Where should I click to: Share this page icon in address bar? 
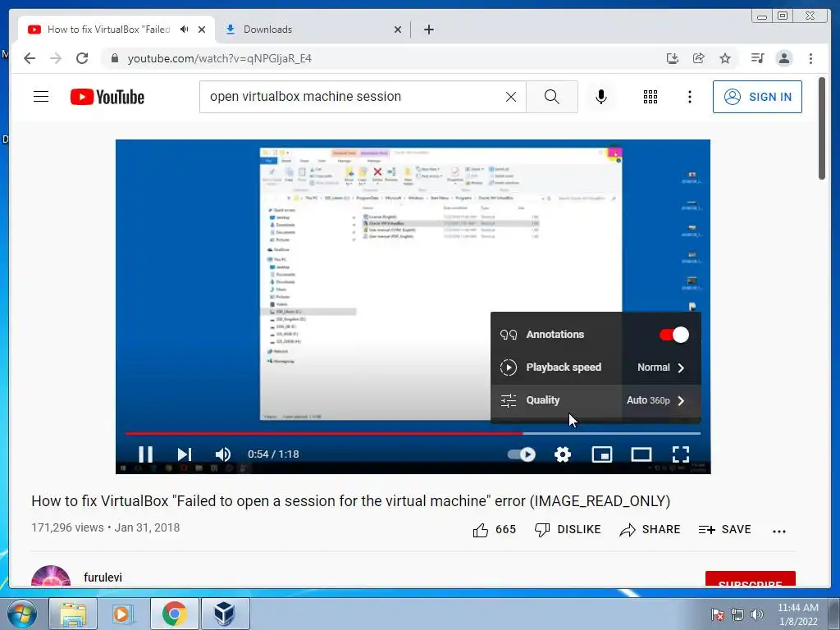[699, 58]
